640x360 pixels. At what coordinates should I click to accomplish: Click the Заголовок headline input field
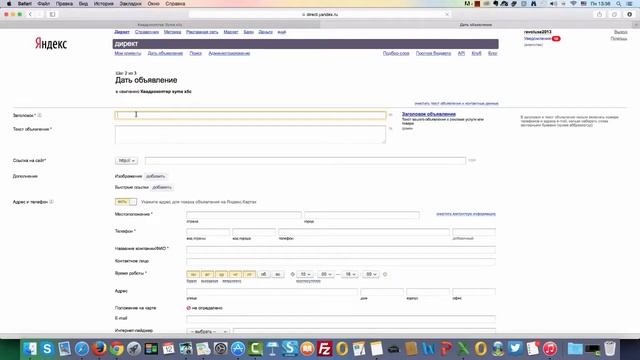(x=250, y=115)
